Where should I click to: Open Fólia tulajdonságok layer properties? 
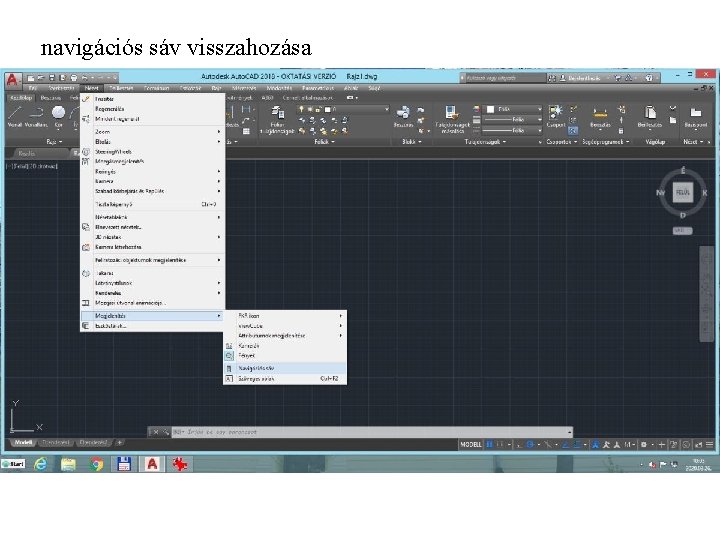(x=277, y=119)
